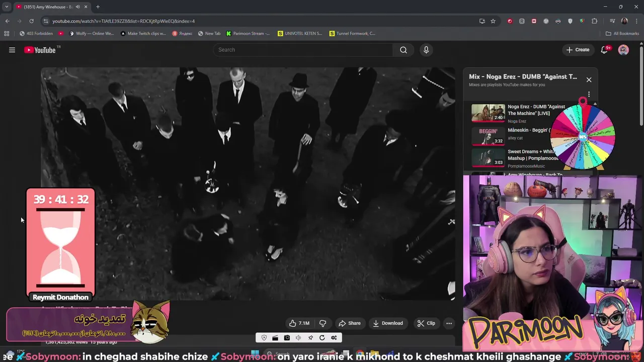Open media controls icon in Chrome toolbar
The image size is (644, 362).
click(x=612, y=21)
